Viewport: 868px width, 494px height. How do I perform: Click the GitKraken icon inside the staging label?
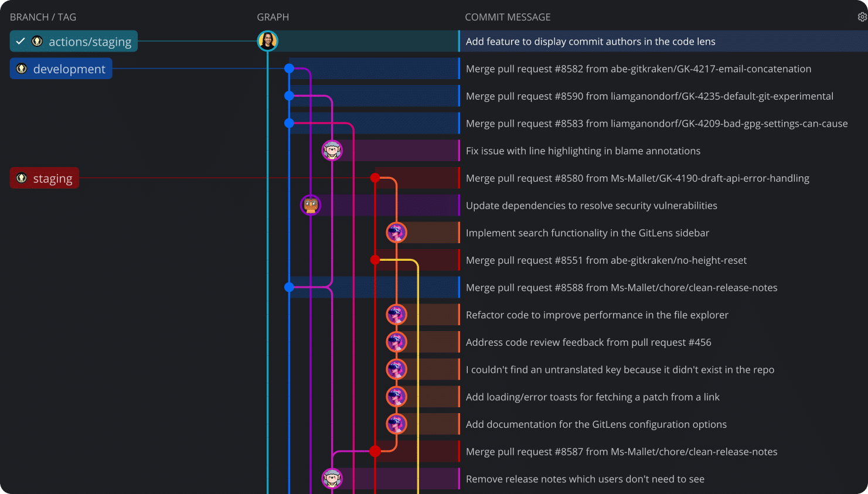pos(22,178)
